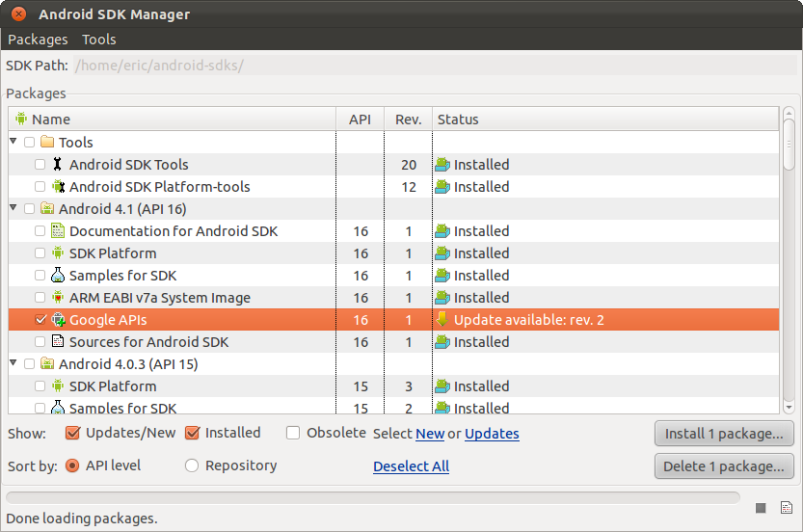Viewport: 803px width, 532px height.
Task: Open the Tools menu
Action: [99, 40]
